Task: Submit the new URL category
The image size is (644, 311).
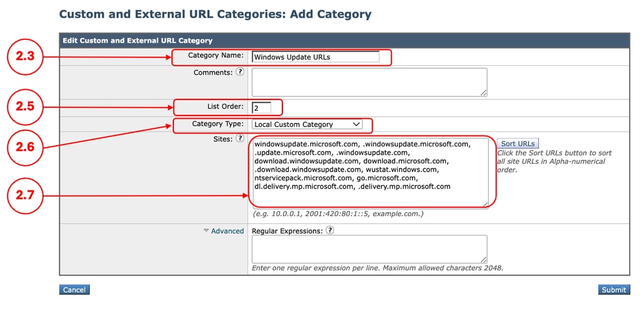Action: coord(614,290)
